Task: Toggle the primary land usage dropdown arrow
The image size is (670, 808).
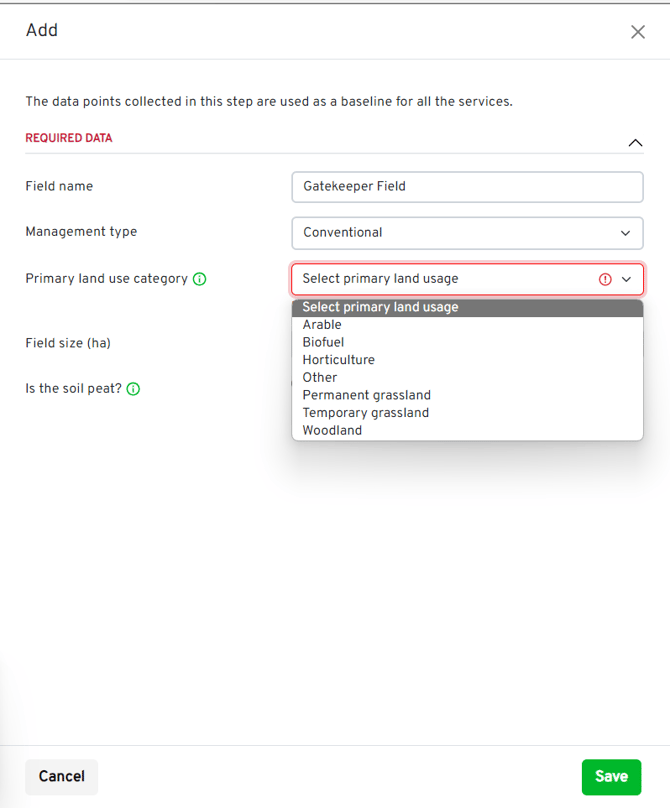Action: 627,280
